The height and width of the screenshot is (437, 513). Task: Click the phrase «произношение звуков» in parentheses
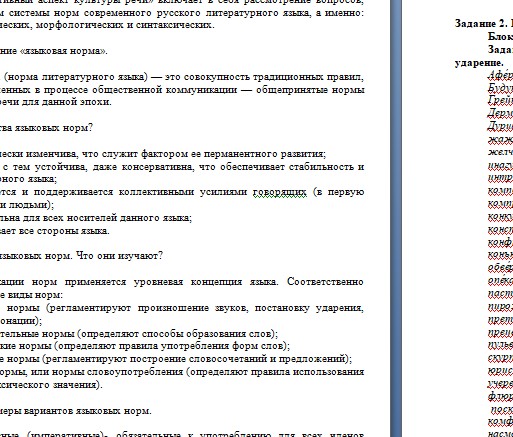point(193,308)
